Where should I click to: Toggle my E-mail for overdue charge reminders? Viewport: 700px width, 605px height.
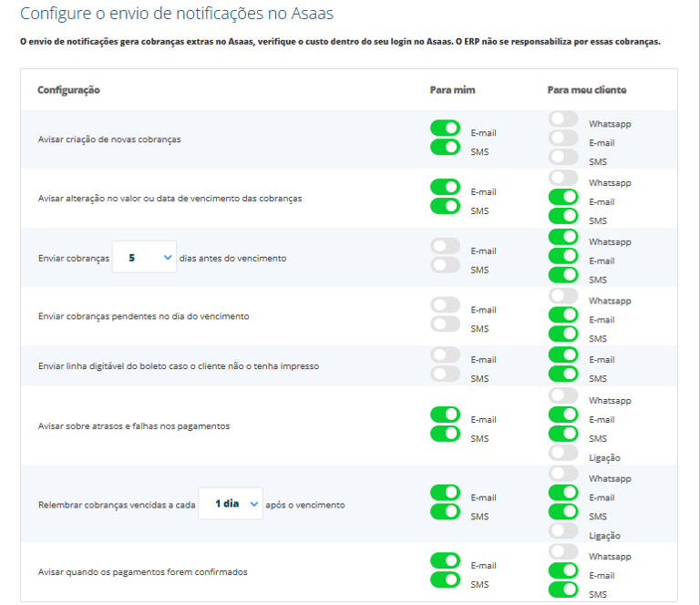pos(445,493)
